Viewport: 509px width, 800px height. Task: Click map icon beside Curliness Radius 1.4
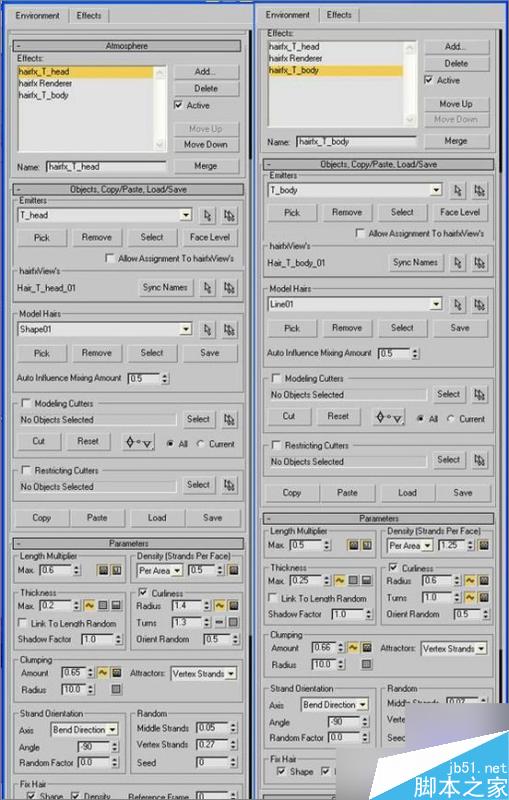pos(233,606)
